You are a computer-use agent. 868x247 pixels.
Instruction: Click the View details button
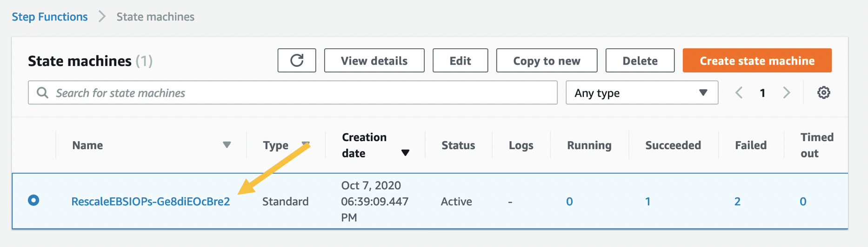pos(374,61)
